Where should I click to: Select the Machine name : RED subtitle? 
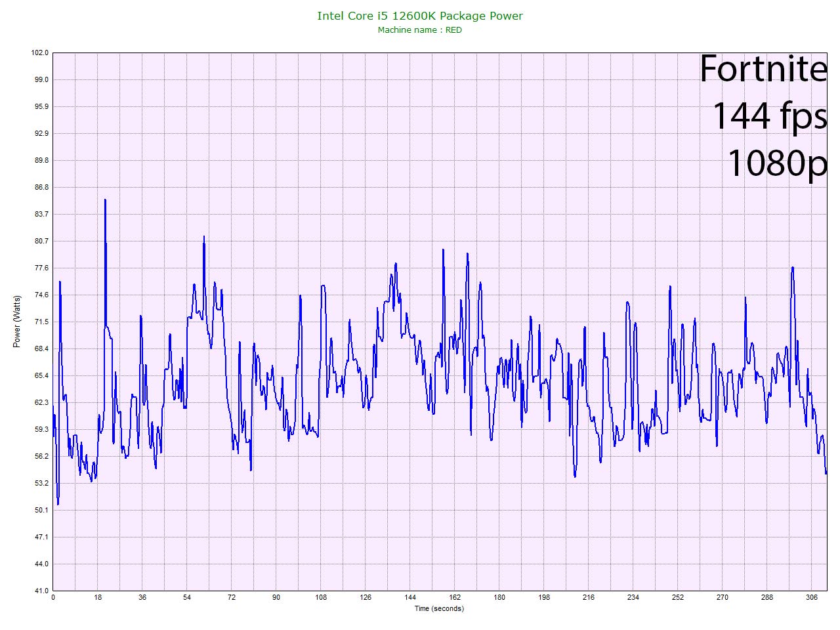click(x=420, y=30)
